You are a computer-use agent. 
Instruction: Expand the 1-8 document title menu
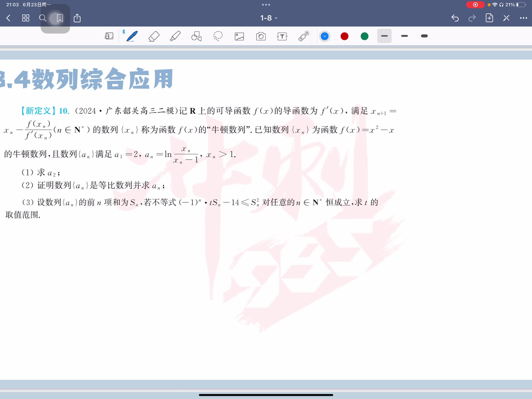[269, 18]
